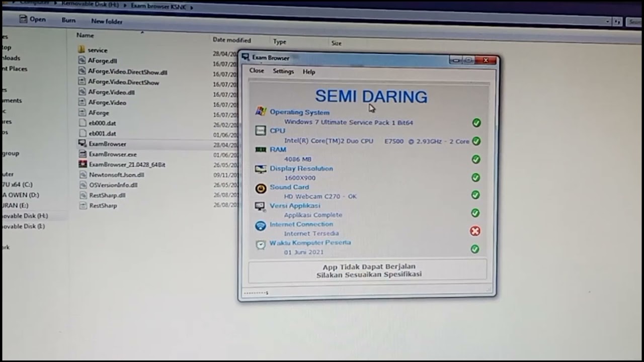Click the green check beside Operating System

click(x=476, y=123)
